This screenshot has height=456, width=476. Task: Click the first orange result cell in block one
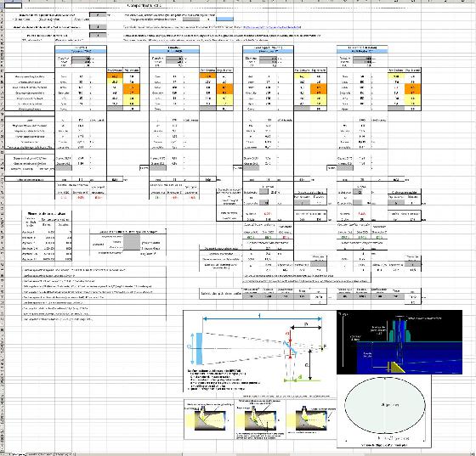[x=115, y=76]
